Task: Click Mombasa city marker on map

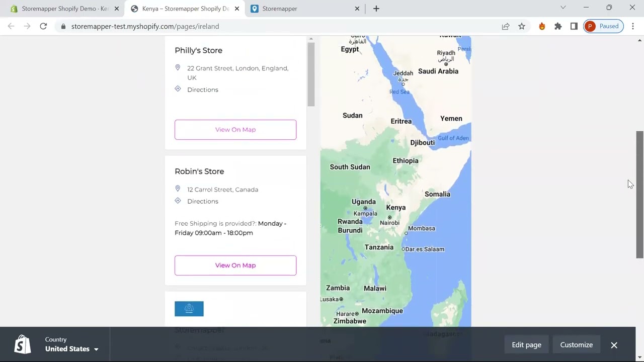Action: (x=406, y=233)
